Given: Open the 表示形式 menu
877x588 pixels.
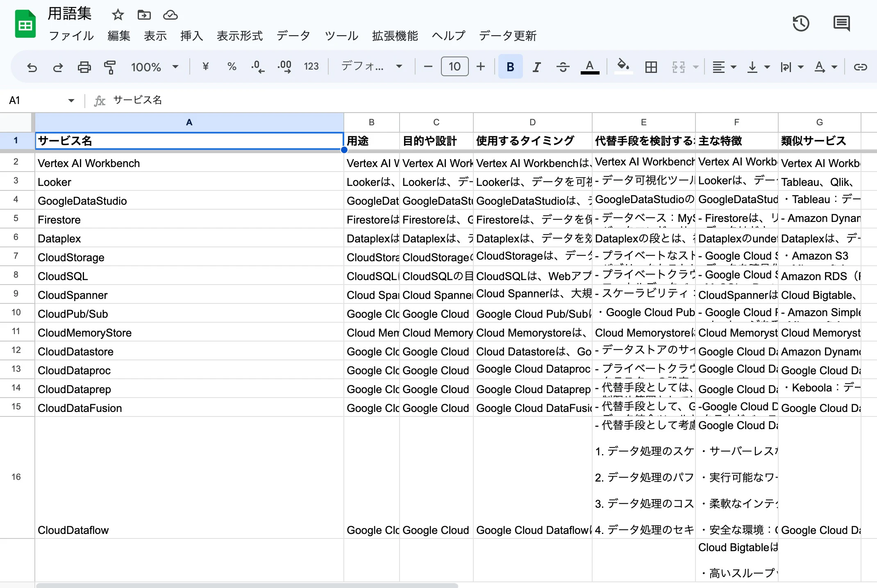Looking at the screenshot, I should point(239,36).
